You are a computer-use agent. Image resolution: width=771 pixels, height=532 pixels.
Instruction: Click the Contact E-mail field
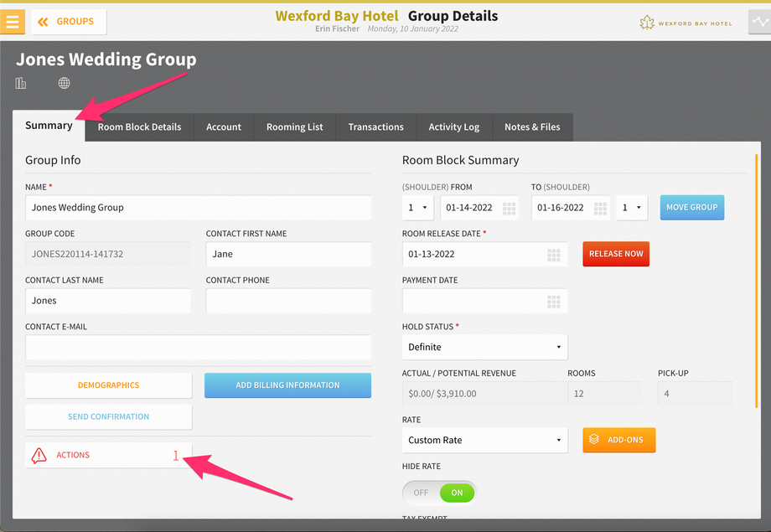pos(198,347)
